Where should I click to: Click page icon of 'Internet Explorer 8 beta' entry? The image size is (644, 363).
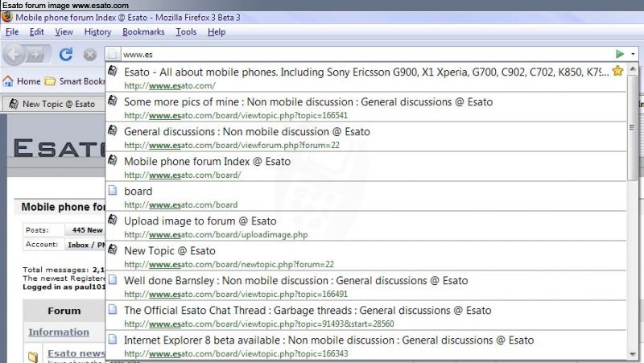(113, 339)
